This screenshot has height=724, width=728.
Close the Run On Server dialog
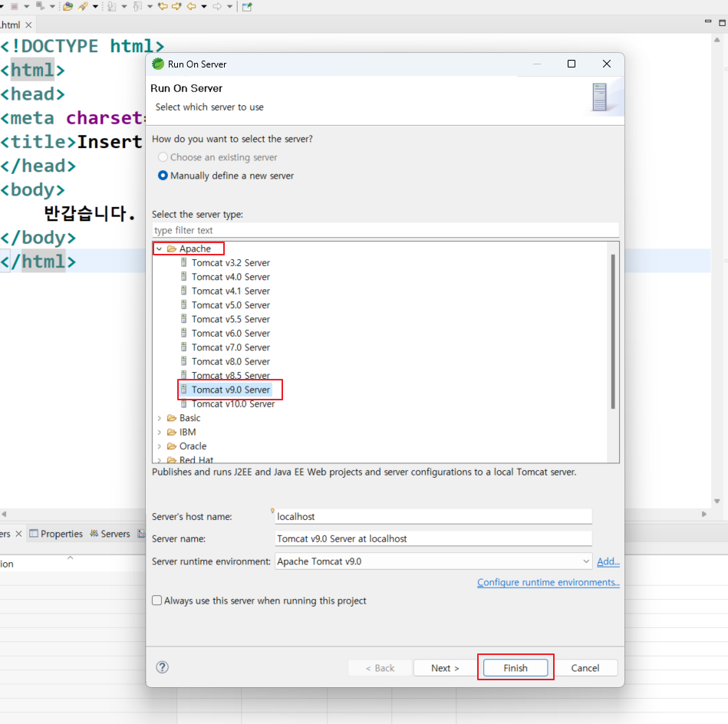[606, 64]
